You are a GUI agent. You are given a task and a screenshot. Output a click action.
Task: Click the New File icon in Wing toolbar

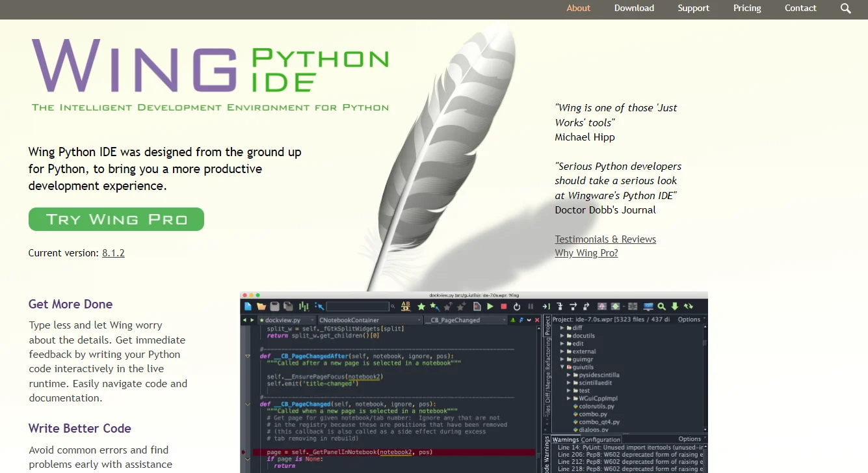248,306
